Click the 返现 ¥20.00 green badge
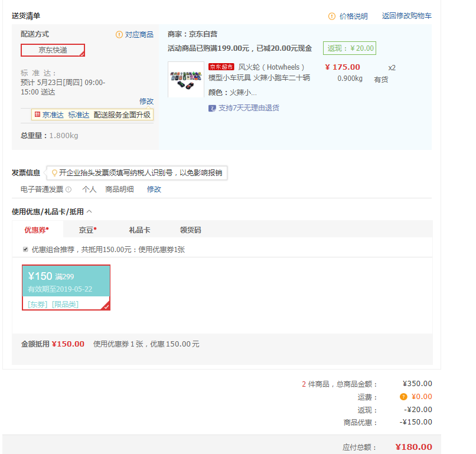Image resolution: width=476 pixels, height=454 pixels. (x=350, y=48)
